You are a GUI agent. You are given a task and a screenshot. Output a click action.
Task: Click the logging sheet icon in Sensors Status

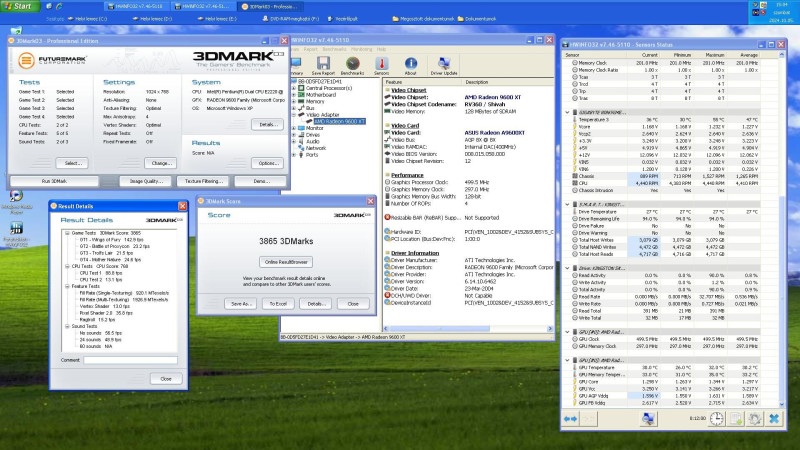(736, 419)
